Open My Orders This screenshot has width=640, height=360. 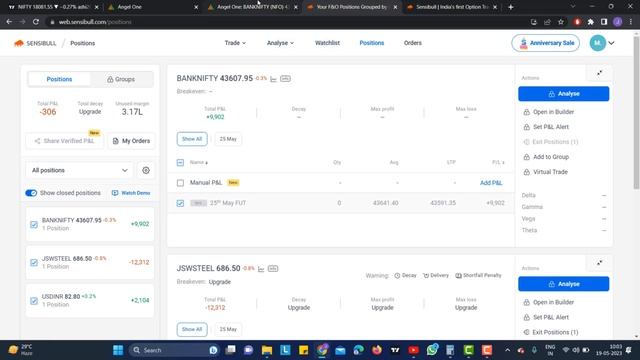(131, 141)
